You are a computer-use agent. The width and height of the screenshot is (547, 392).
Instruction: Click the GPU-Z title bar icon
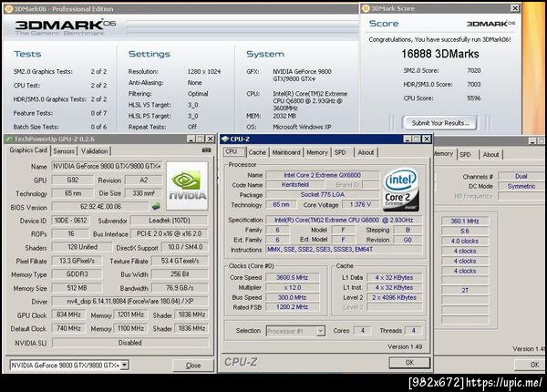(9, 139)
